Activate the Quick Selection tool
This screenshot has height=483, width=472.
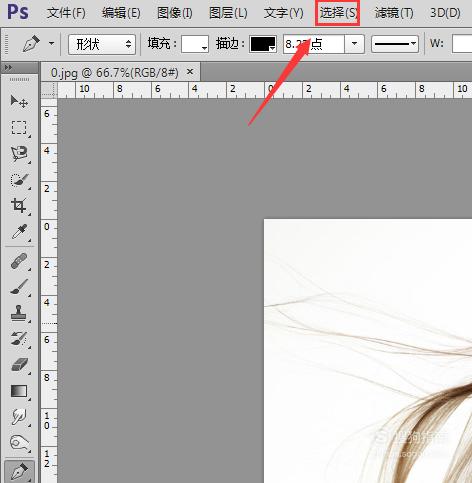(x=19, y=180)
